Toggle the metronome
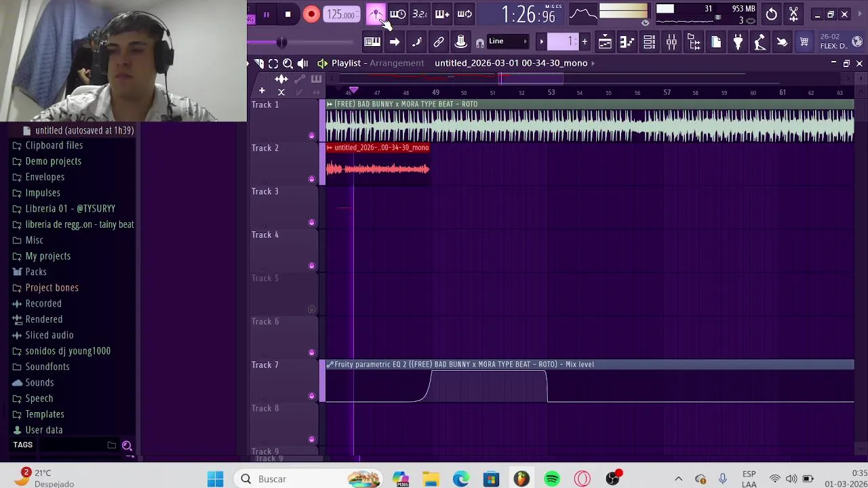Screen dimensions: 868x488 click(376, 14)
